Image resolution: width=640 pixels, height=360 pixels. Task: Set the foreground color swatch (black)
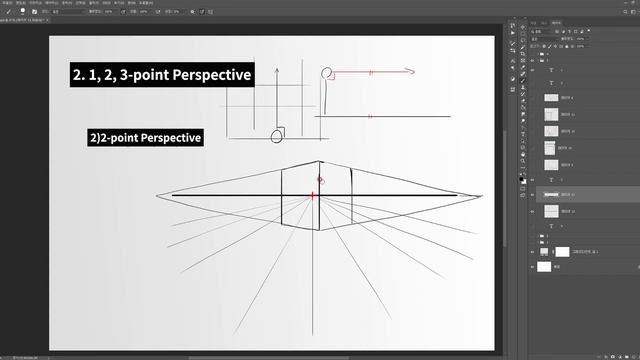pyautogui.click(x=521, y=178)
